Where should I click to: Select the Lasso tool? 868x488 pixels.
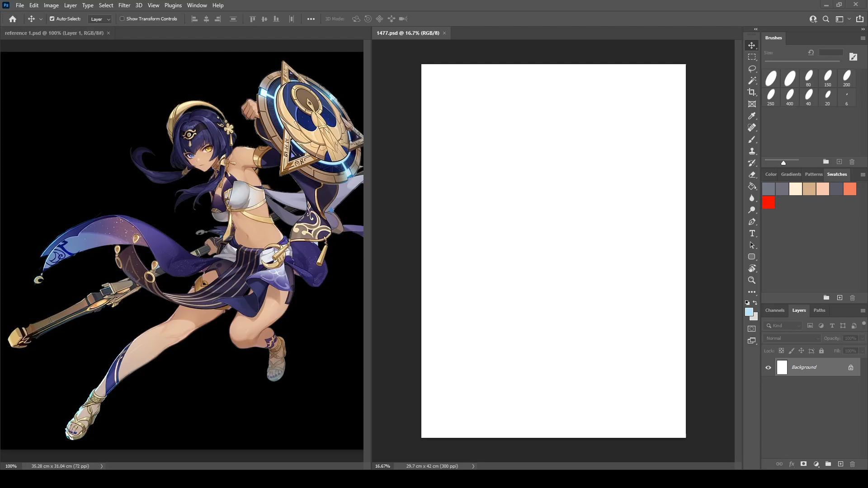pos(752,69)
